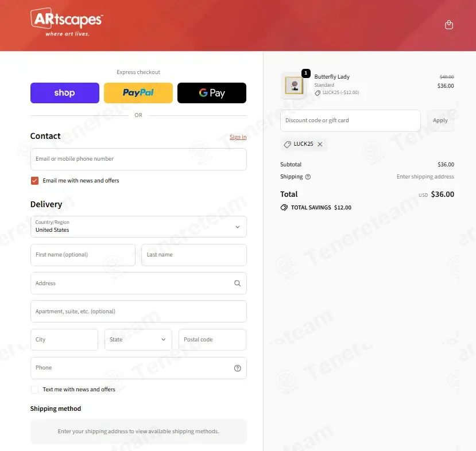The height and width of the screenshot is (451, 476).
Task: Enable Text me with news and offers
Action: click(34, 390)
